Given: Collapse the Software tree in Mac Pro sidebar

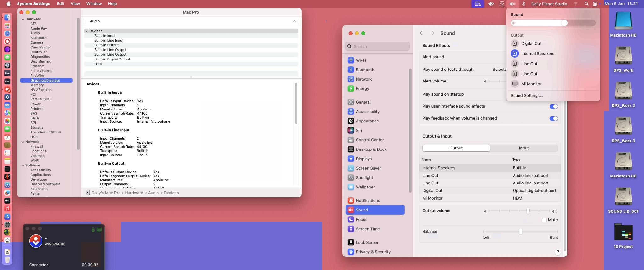Looking at the screenshot, I should tap(23, 165).
